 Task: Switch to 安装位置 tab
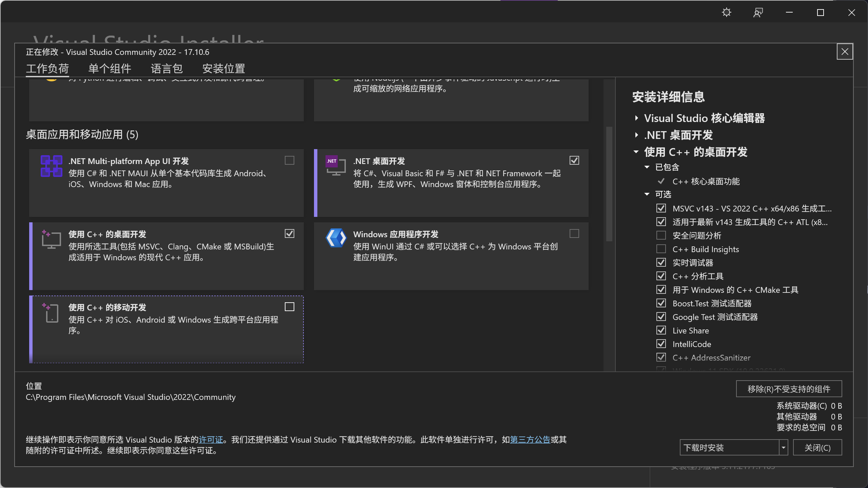click(x=224, y=69)
